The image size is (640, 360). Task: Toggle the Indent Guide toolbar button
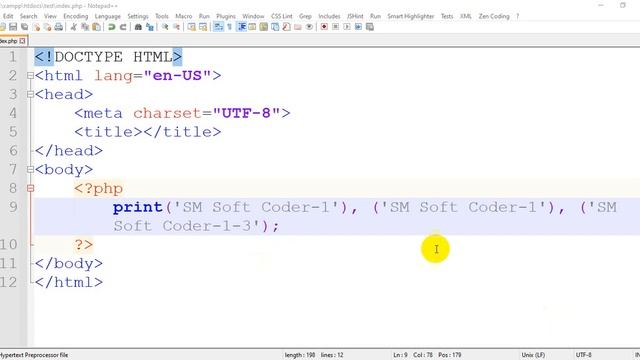pos(241,27)
